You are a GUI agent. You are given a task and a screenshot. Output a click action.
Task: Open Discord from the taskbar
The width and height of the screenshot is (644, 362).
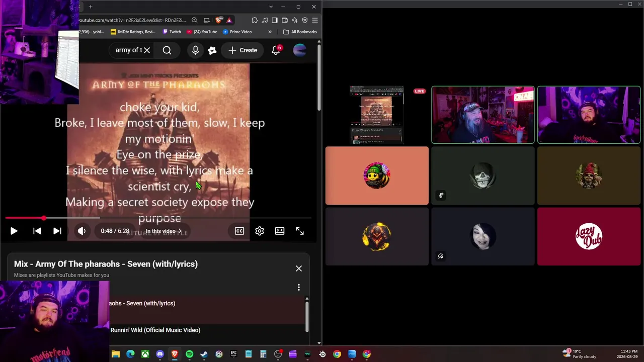[160, 354]
